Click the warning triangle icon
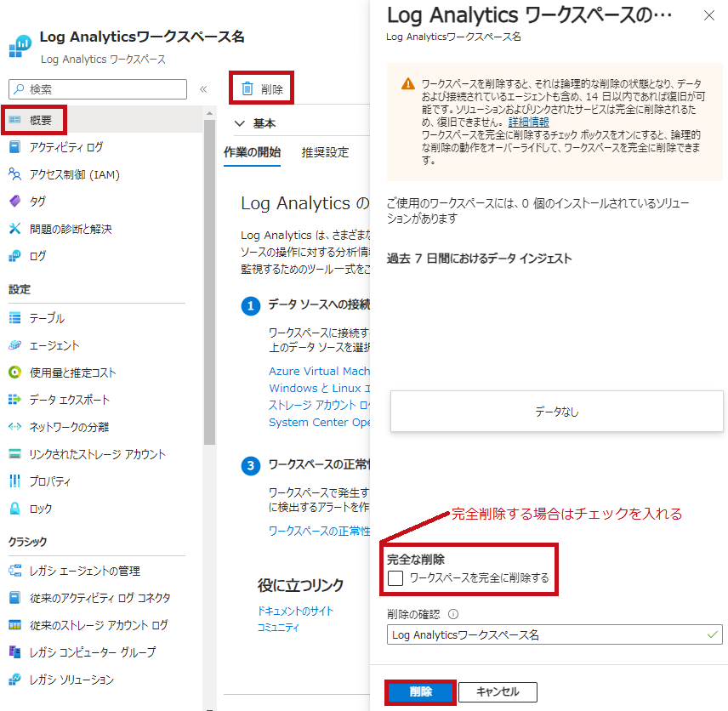728x711 pixels. click(408, 84)
